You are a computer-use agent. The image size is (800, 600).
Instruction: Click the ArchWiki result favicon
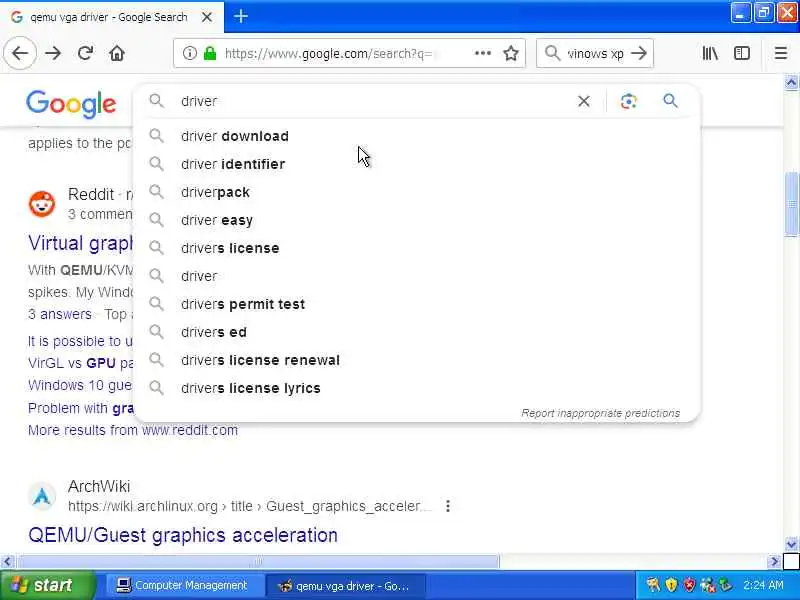(42, 496)
